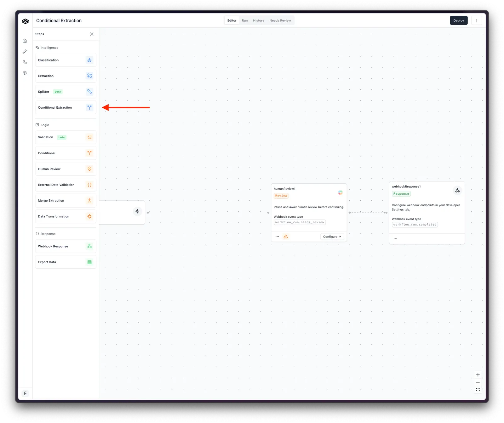Close the Steps panel
The image size is (504, 423).
click(92, 34)
